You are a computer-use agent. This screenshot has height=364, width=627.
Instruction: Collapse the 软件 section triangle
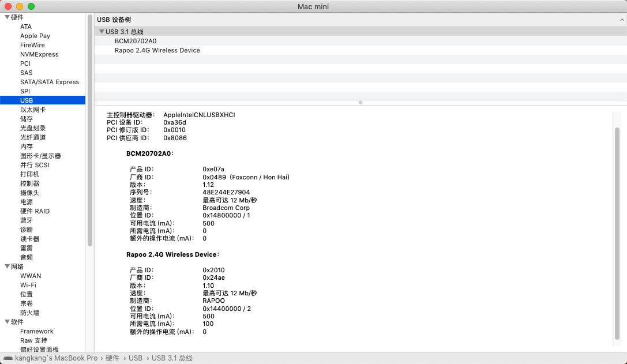point(7,322)
